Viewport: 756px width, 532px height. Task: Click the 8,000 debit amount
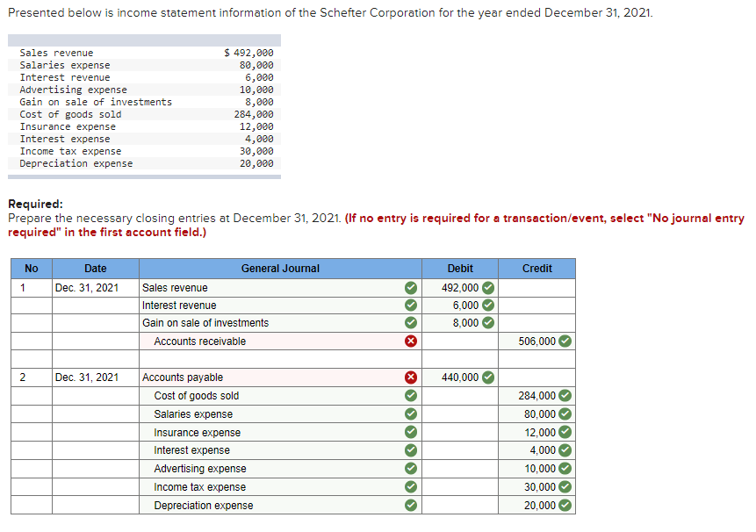point(465,322)
